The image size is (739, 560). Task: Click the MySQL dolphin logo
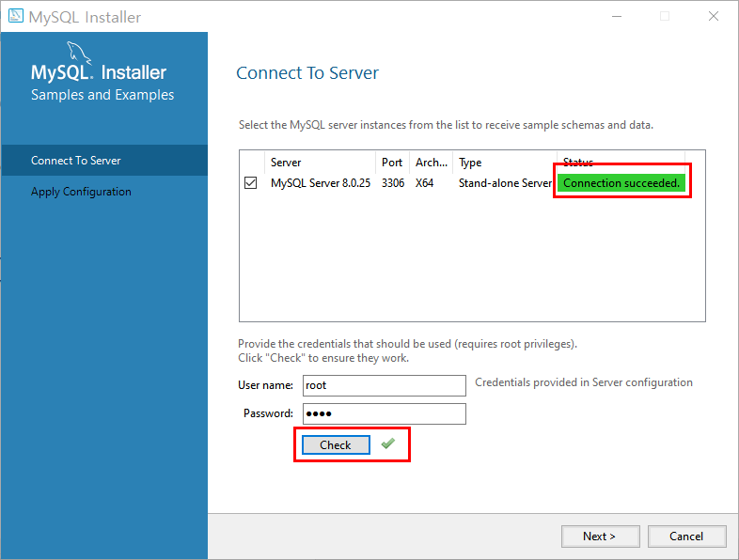pyautogui.click(x=79, y=53)
